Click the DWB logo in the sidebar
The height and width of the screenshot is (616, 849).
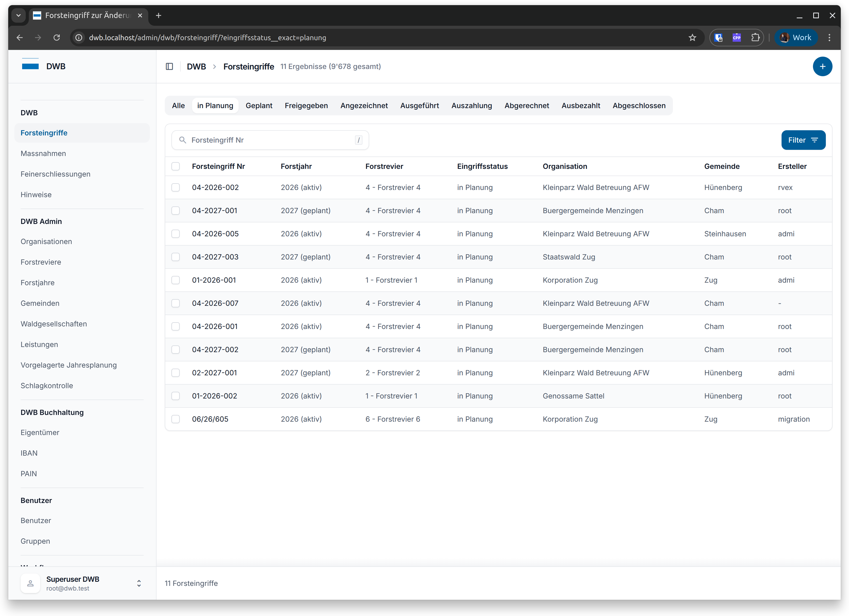(30, 66)
